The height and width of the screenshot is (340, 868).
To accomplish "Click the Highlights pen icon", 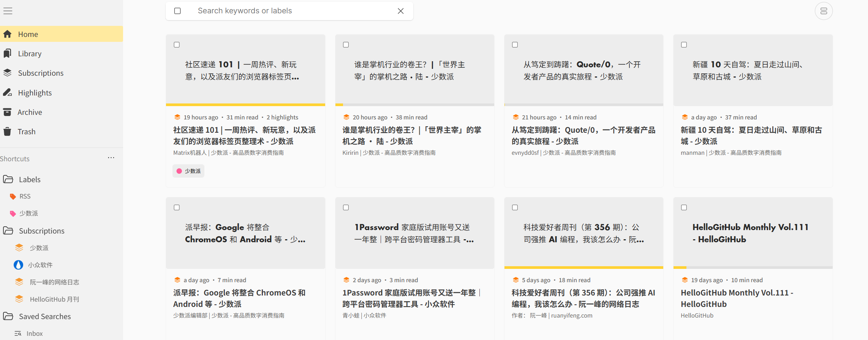I will (x=7, y=92).
